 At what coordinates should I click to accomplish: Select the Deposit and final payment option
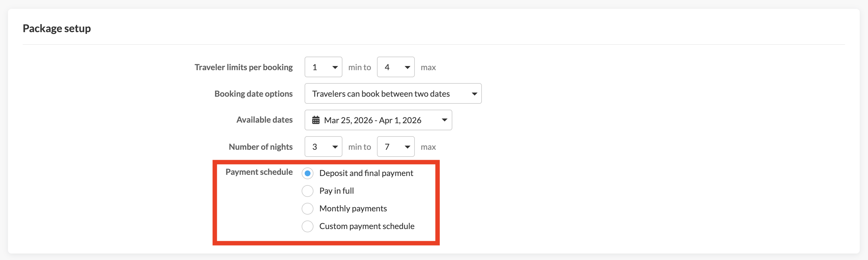pyautogui.click(x=307, y=173)
